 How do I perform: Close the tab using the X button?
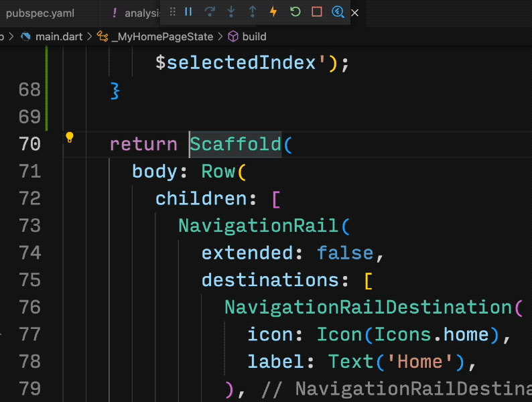click(x=355, y=13)
